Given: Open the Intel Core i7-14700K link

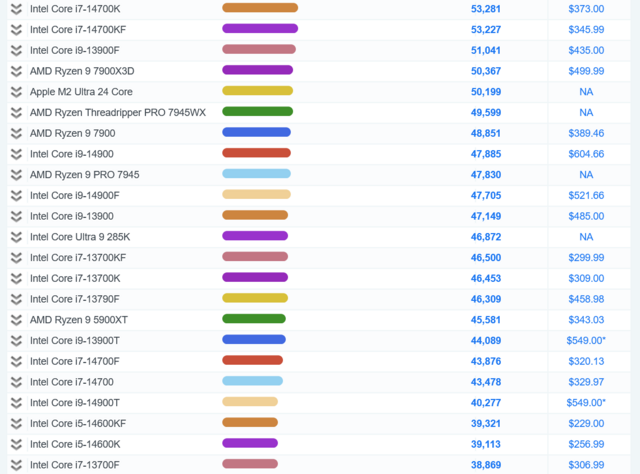Looking at the screenshot, I should click(x=75, y=9).
